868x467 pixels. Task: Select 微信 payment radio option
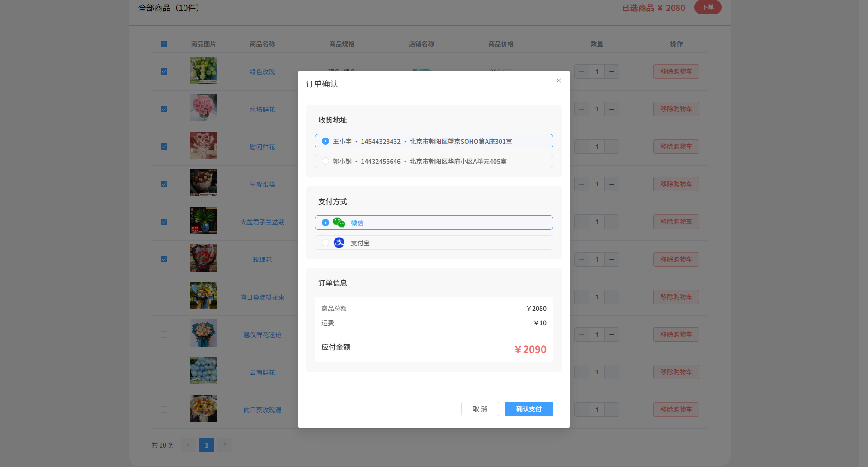pyautogui.click(x=325, y=223)
